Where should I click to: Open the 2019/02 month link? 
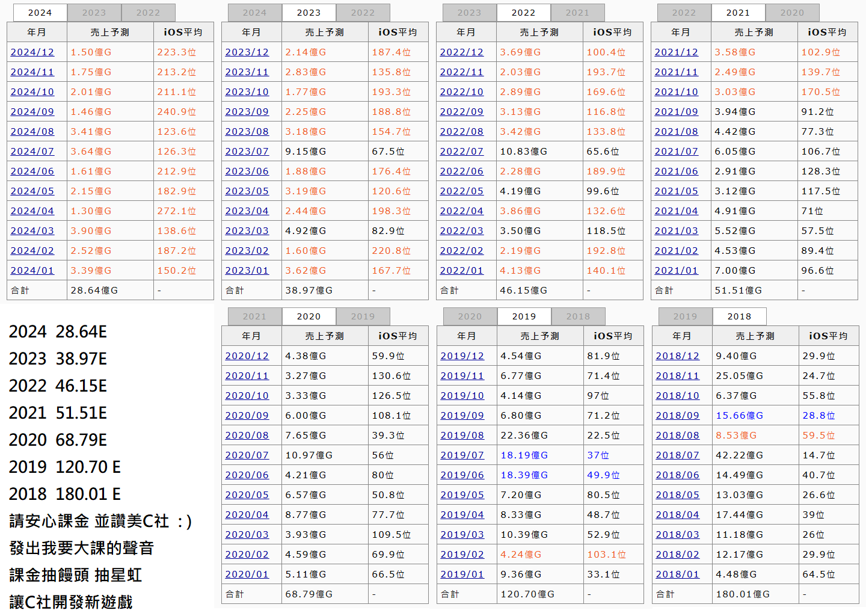pyautogui.click(x=462, y=555)
